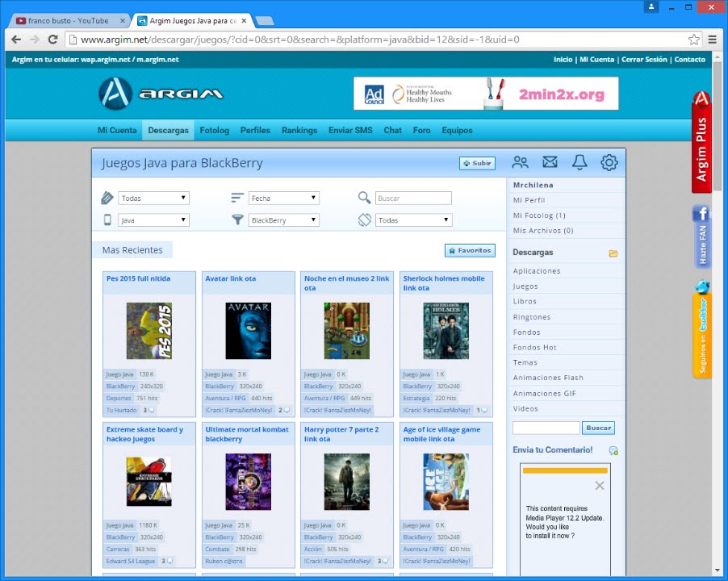Click the Sherlock Holmes game thumbnail
728x581 pixels.
(446, 331)
